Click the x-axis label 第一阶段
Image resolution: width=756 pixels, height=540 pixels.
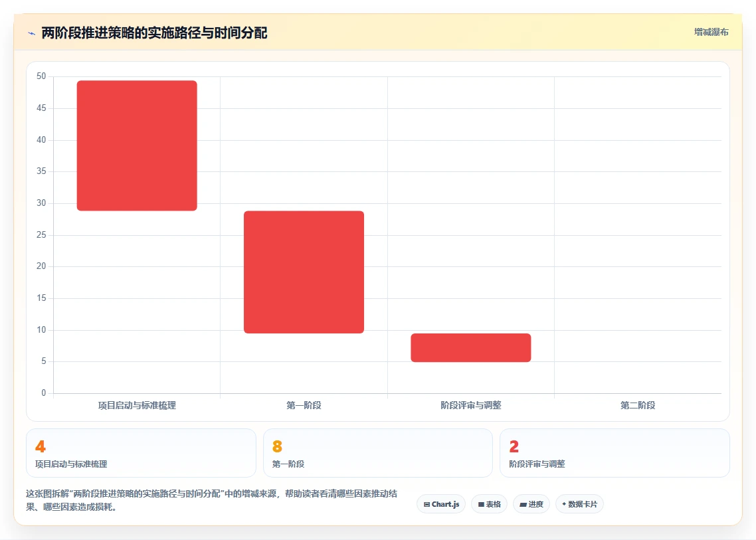point(304,405)
